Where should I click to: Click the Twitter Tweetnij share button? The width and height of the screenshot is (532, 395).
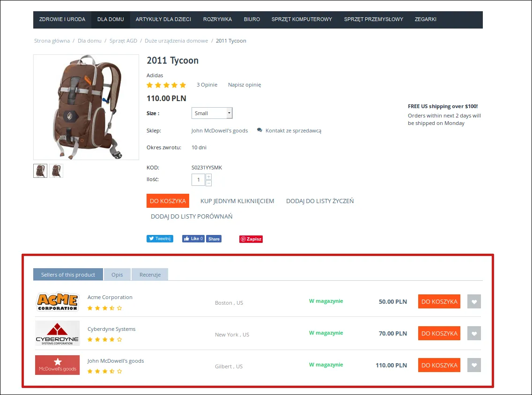click(x=160, y=239)
